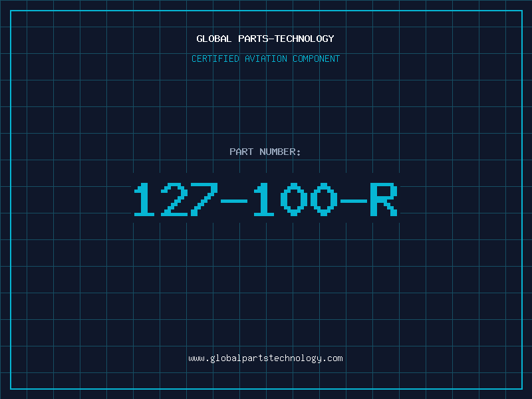Screen dimensions: 532x399
Task: Click the PART NUMBER: label
Action: [265, 152]
